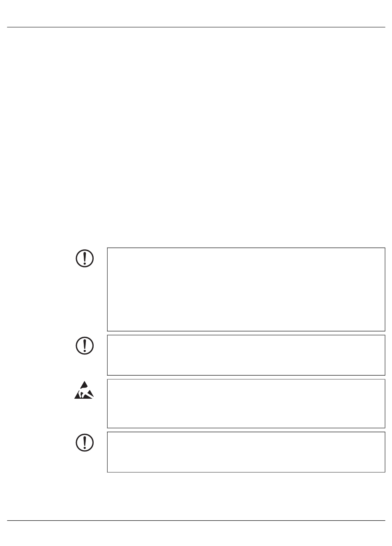Select the bottommost exclamation notice icon
The height and width of the screenshot is (546, 392).
tap(85, 442)
